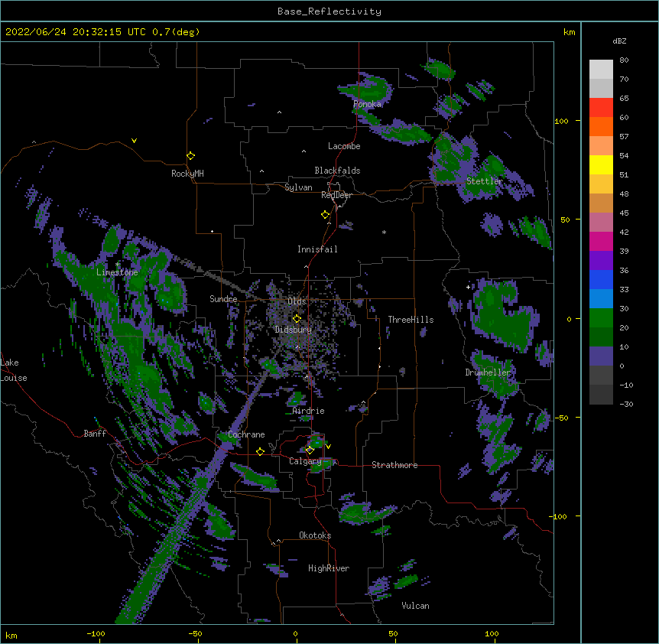Select the magenta swatch near 42 dBZ
This screenshot has width=659, height=644.
click(601, 241)
